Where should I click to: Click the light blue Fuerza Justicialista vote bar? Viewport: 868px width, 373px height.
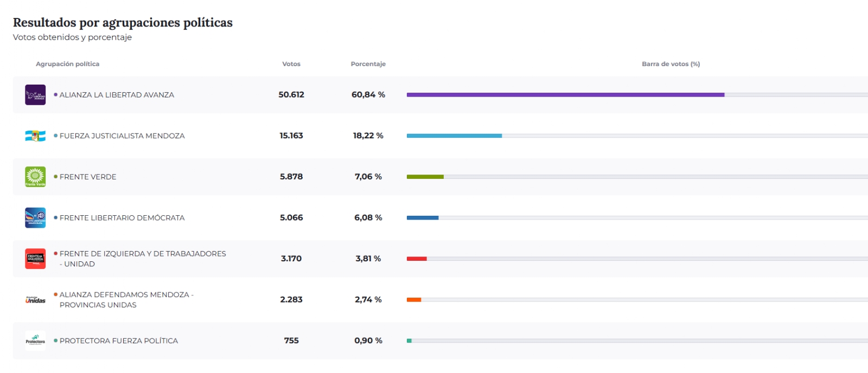point(454,136)
